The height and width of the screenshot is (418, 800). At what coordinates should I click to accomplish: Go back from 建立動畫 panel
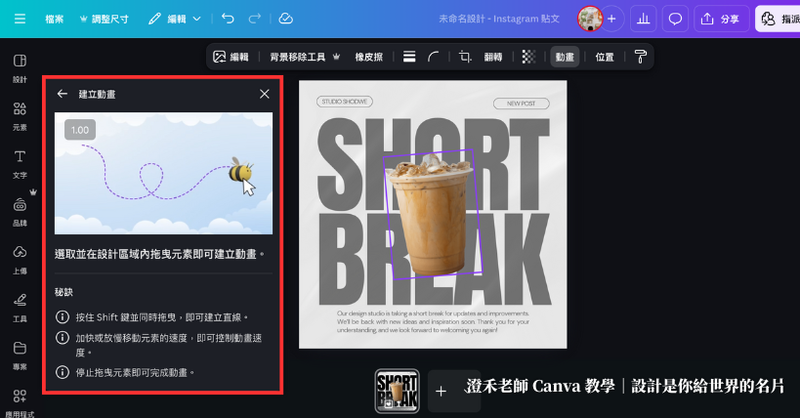(62, 94)
